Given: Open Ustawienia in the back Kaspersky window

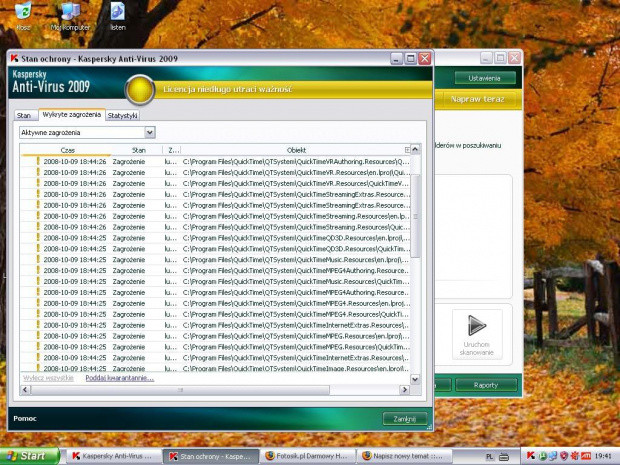Looking at the screenshot, I should pyautogui.click(x=484, y=78).
